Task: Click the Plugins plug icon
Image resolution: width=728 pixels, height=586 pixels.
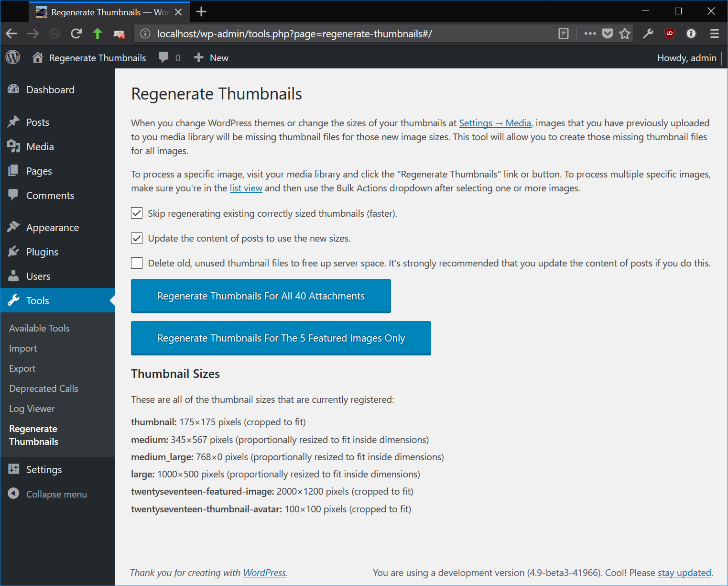Action: [13, 251]
